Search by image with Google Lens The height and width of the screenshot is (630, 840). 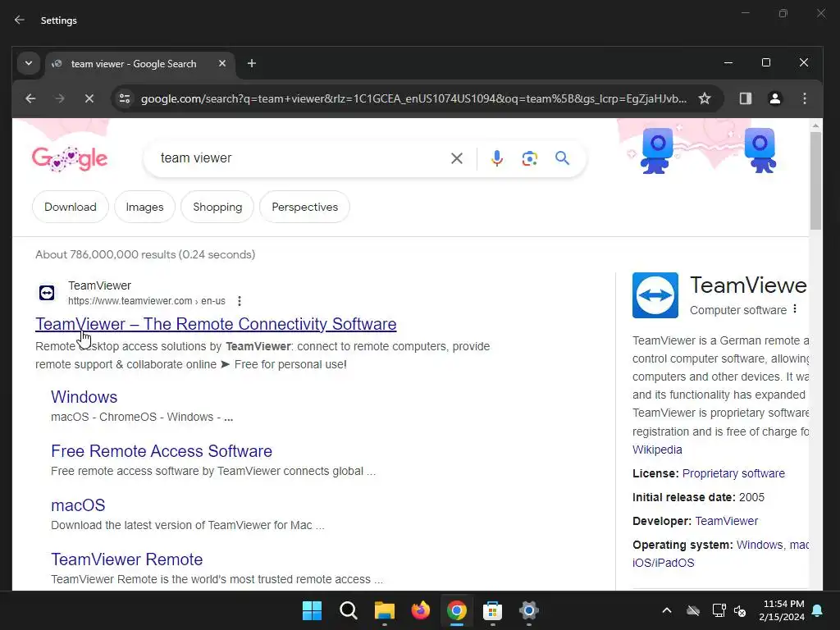529,158
